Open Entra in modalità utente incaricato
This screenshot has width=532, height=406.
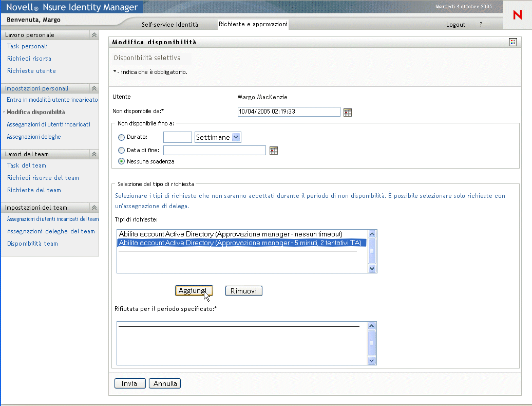click(52, 100)
